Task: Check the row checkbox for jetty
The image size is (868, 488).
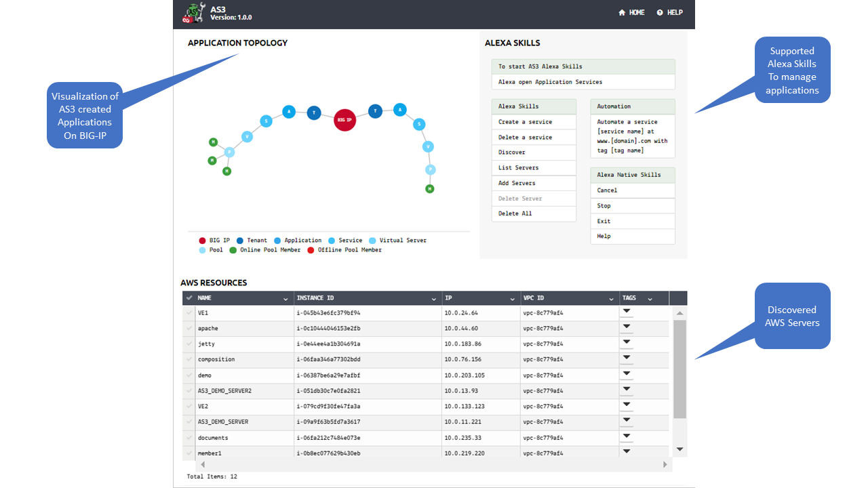Action: tap(189, 344)
